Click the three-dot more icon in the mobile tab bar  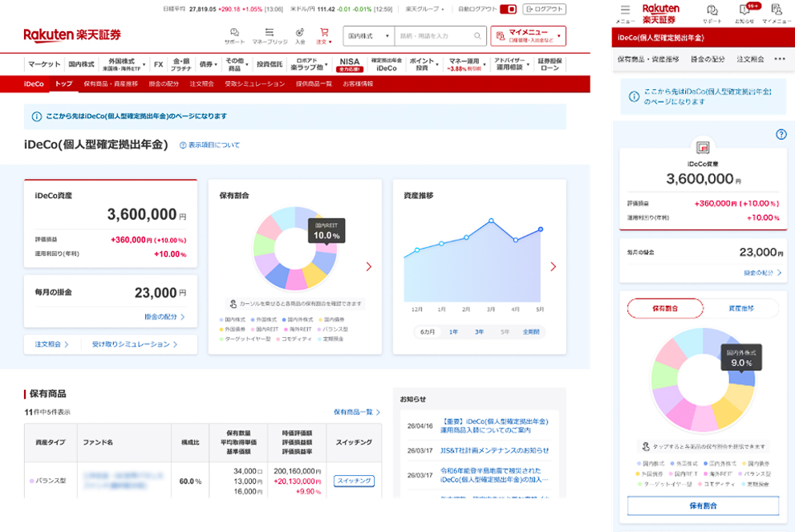[780, 59]
